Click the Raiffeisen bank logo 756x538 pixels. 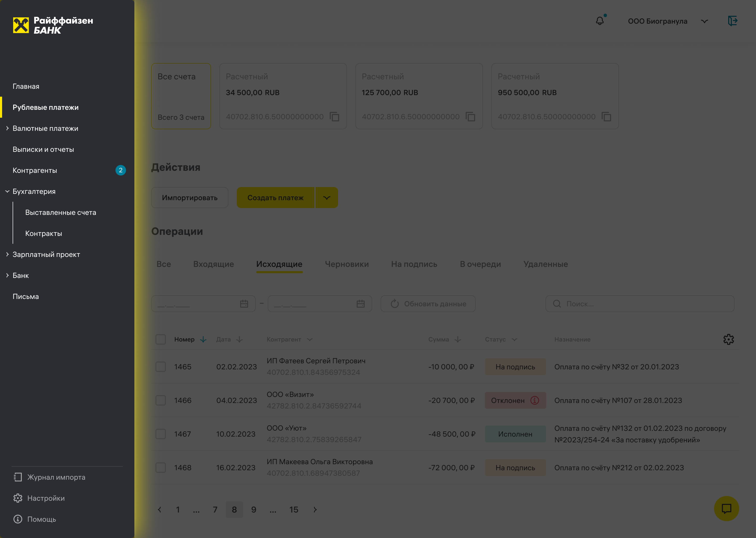click(x=53, y=25)
